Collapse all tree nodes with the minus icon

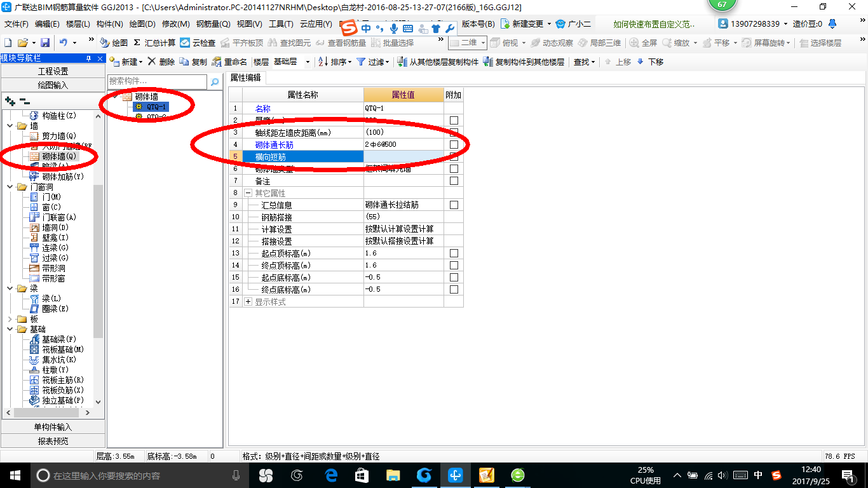(25, 100)
